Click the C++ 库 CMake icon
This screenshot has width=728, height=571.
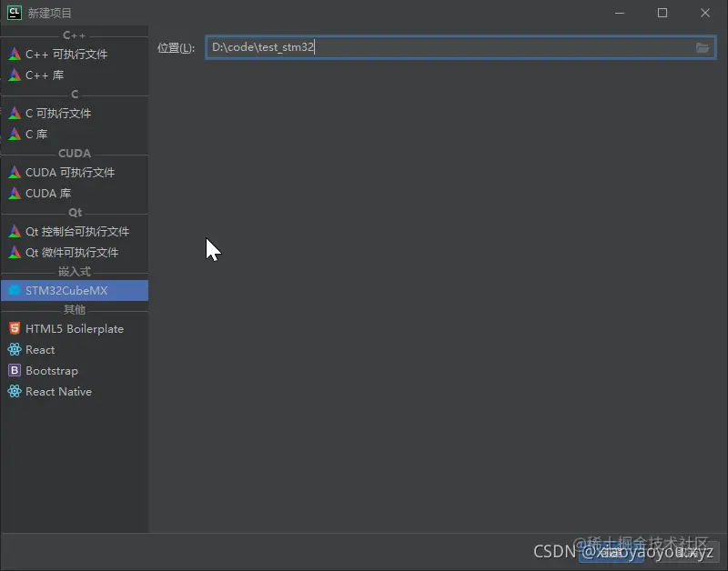pyautogui.click(x=15, y=75)
